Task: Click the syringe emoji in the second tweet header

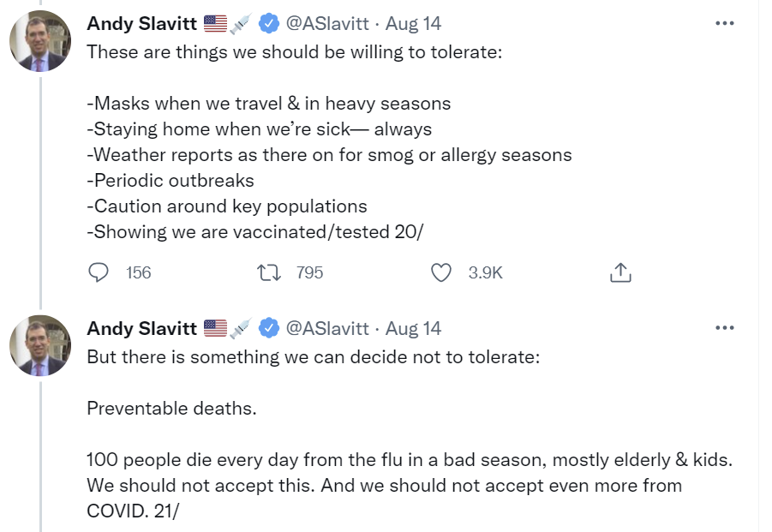Action: (242, 328)
